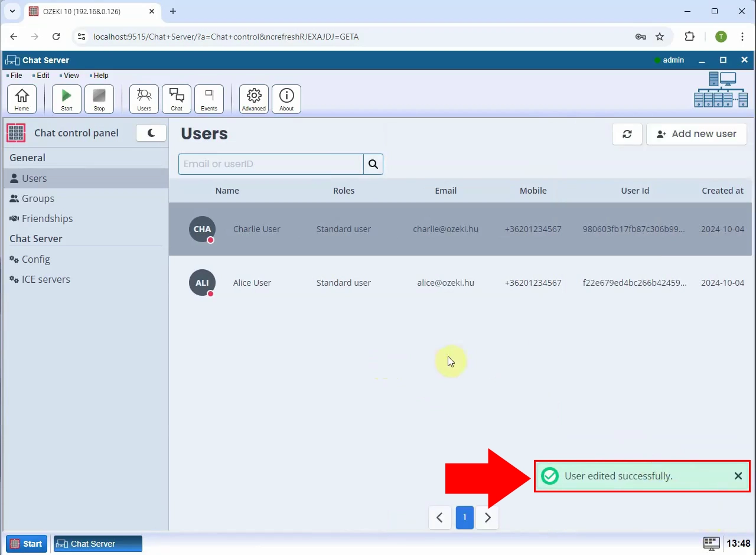Click the password key icon in address bar

tap(640, 37)
